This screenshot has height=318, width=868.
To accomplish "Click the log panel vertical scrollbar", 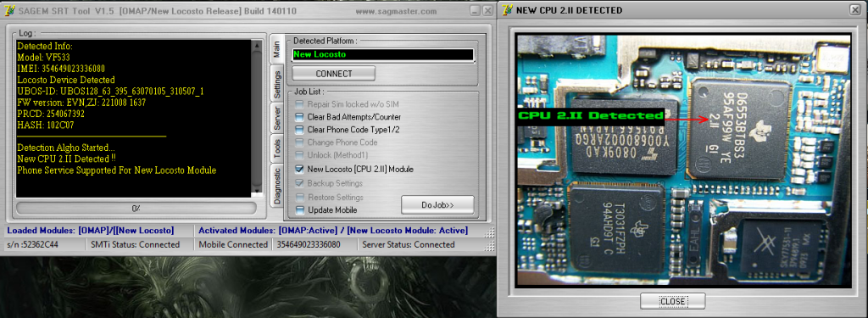I will point(257,118).
